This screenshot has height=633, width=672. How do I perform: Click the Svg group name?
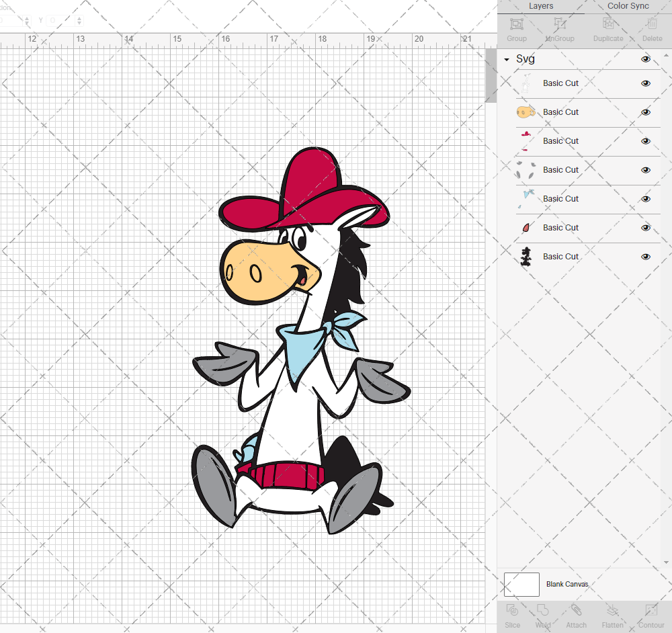coord(526,58)
